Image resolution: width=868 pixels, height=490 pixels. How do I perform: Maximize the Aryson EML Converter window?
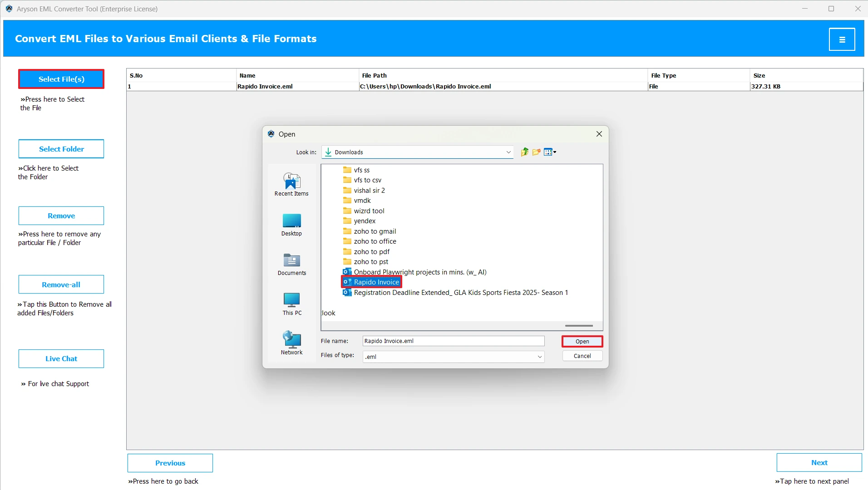point(831,9)
